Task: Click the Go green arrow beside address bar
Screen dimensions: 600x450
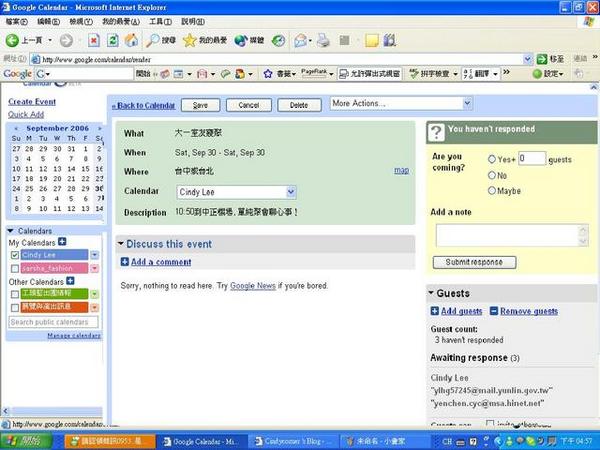Action: coord(542,59)
